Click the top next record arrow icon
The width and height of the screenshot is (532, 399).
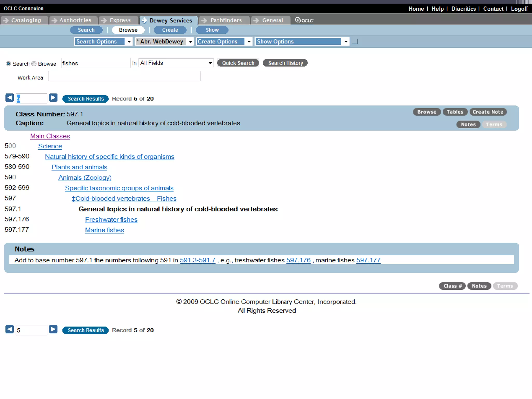53,98
